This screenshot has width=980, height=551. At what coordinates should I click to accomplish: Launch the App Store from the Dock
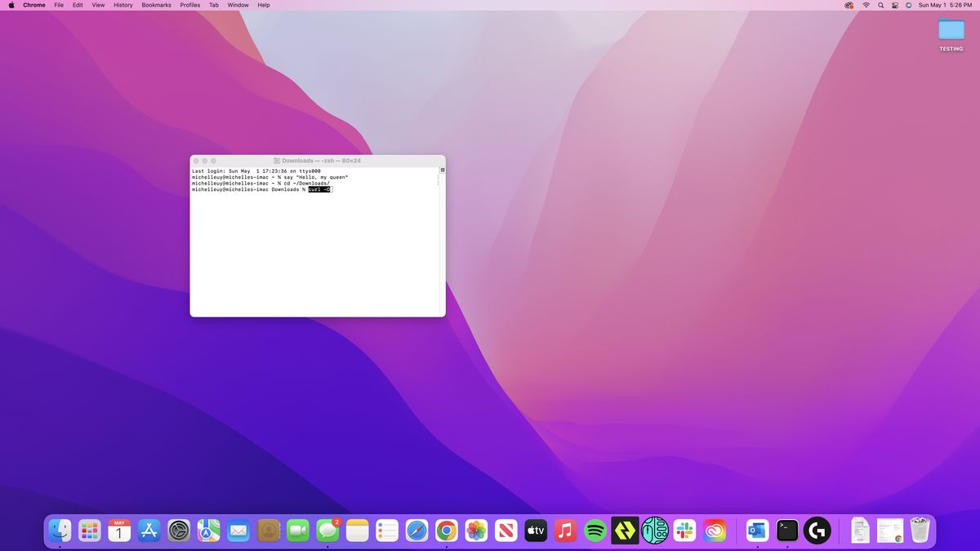149,531
